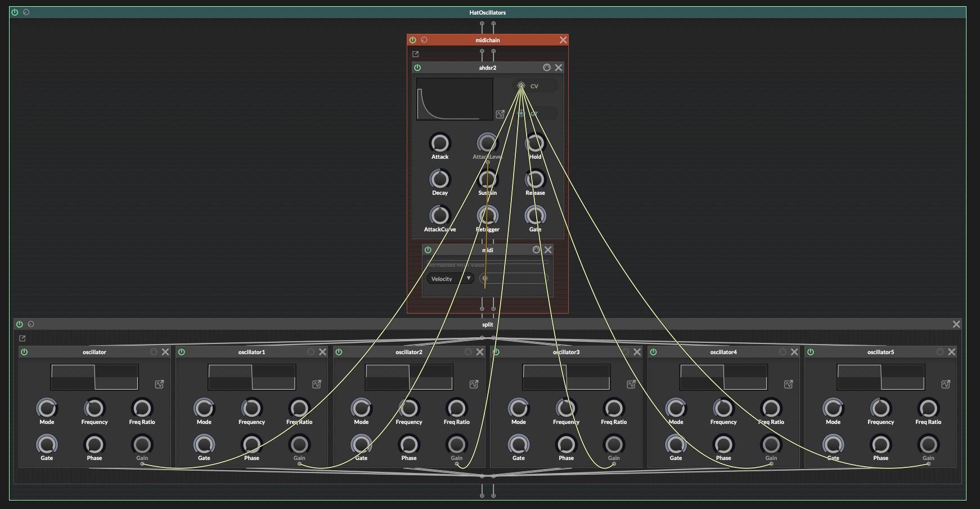
Task: Toggle the HatOscillators power button
Action: pos(15,12)
